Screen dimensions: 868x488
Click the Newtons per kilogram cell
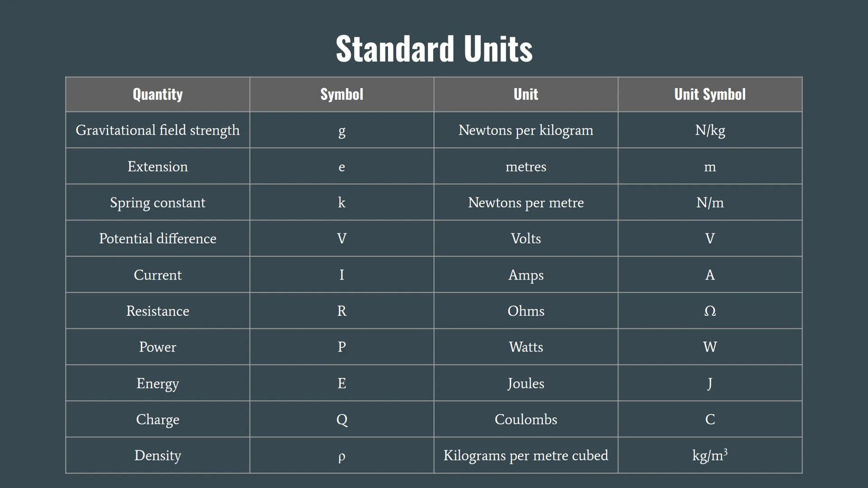click(x=526, y=130)
